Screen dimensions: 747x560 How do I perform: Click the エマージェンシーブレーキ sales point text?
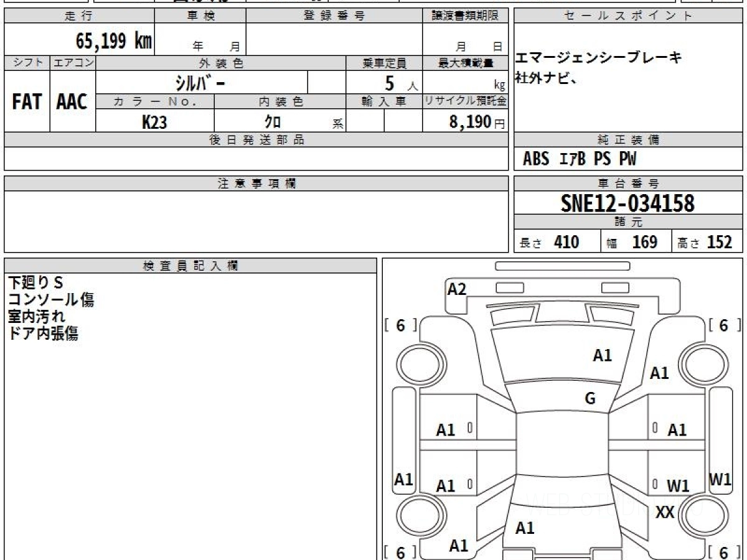598,58
